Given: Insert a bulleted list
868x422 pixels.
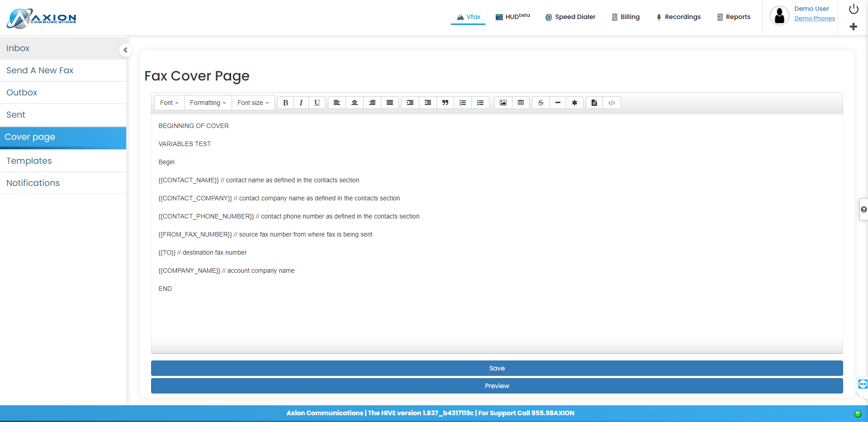Looking at the screenshot, I should [480, 103].
